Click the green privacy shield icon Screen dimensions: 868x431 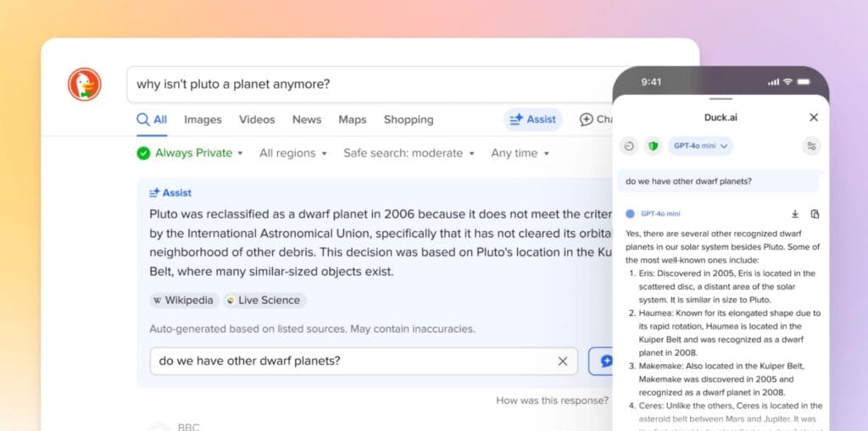tap(653, 146)
